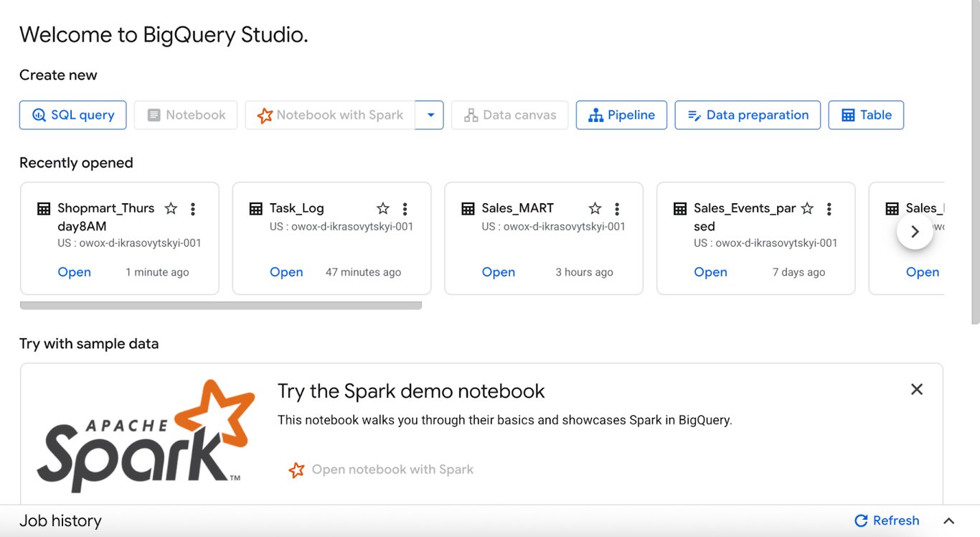Star the Task_Log table

[383, 208]
